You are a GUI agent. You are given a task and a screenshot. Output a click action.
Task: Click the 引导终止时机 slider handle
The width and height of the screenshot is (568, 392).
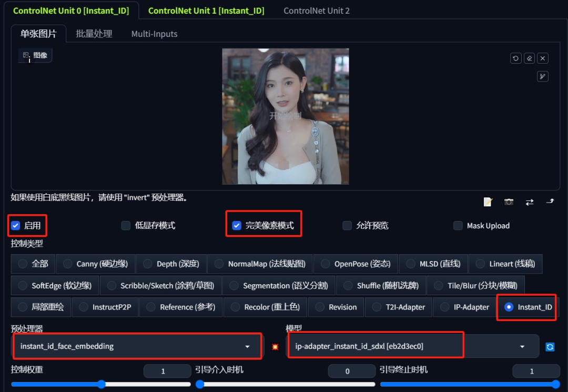pyautogui.click(x=555, y=384)
